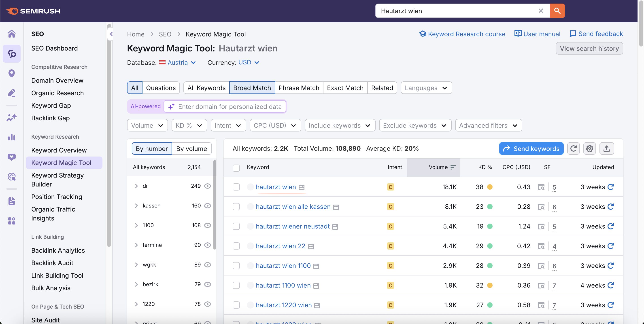The height and width of the screenshot is (324, 644).
Task: Open the Home icon in left rail
Action: 11,34
